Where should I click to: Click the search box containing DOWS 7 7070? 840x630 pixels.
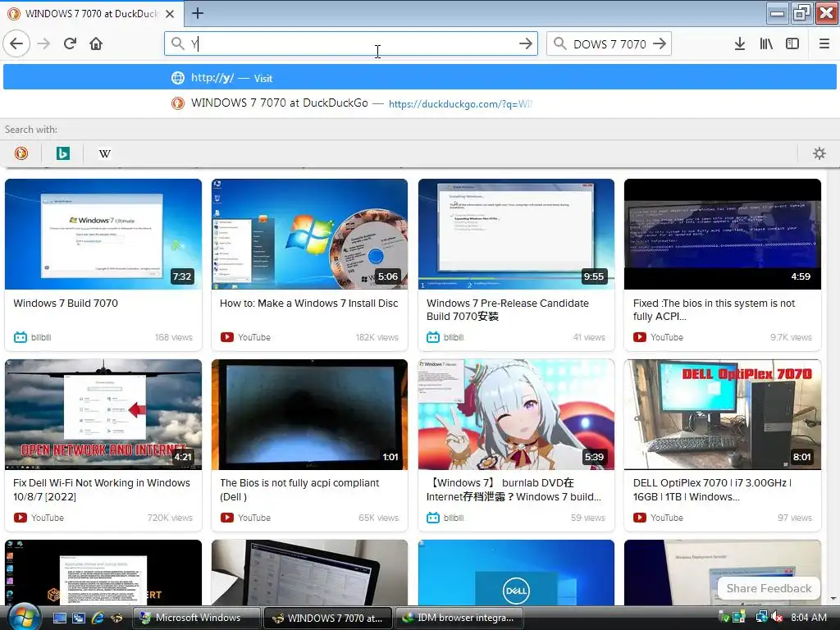pyautogui.click(x=609, y=43)
